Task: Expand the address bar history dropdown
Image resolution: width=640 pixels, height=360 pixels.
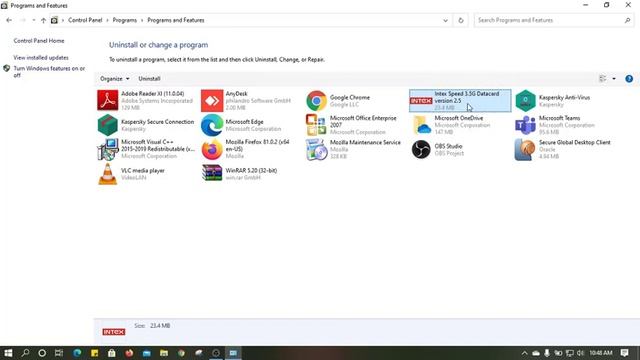Action: point(445,20)
